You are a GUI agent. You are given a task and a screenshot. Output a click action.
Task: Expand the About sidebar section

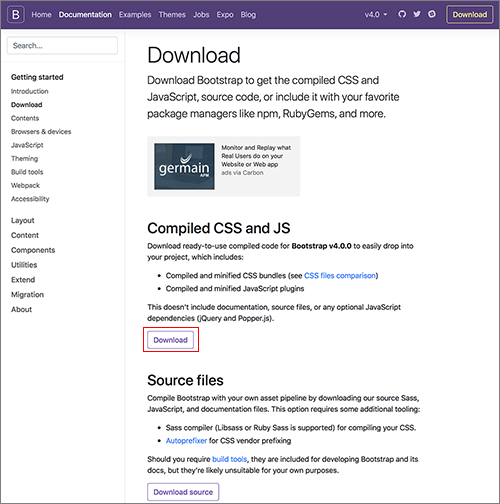tap(21, 309)
